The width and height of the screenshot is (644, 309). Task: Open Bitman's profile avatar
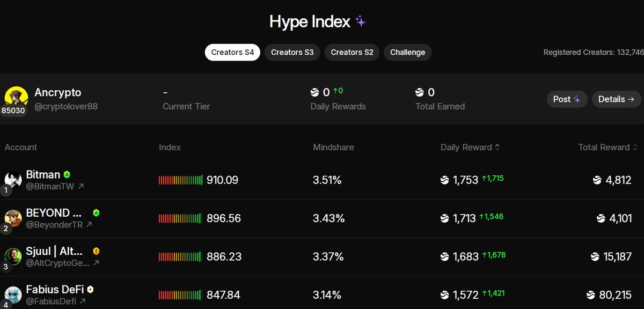click(x=13, y=180)
